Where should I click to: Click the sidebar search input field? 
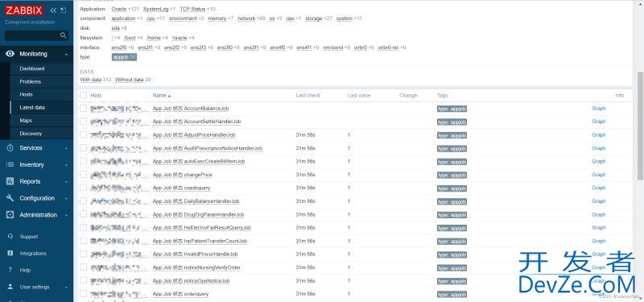coord(32,35)
